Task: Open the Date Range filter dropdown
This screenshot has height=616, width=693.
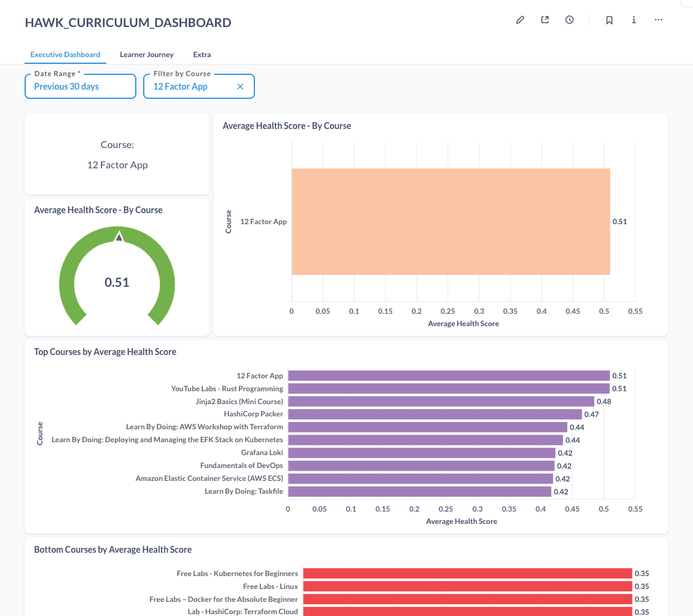Action: click(80, 86)
